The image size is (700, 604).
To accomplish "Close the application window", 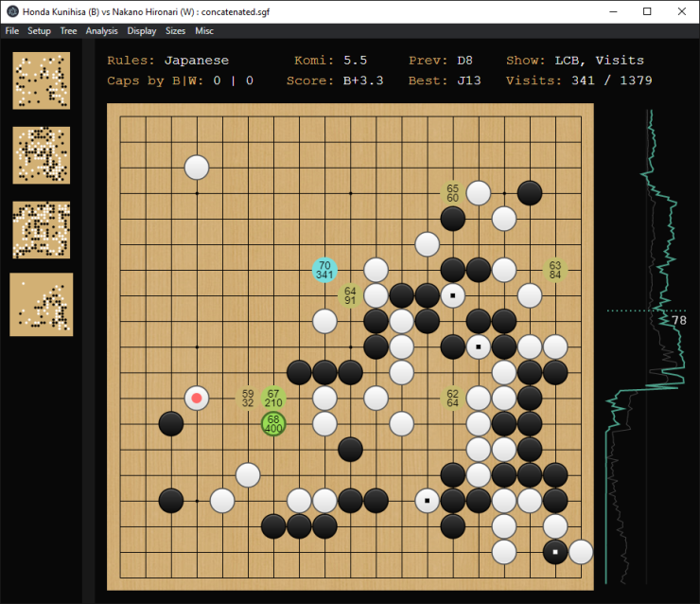I will [x=677, y=11].
